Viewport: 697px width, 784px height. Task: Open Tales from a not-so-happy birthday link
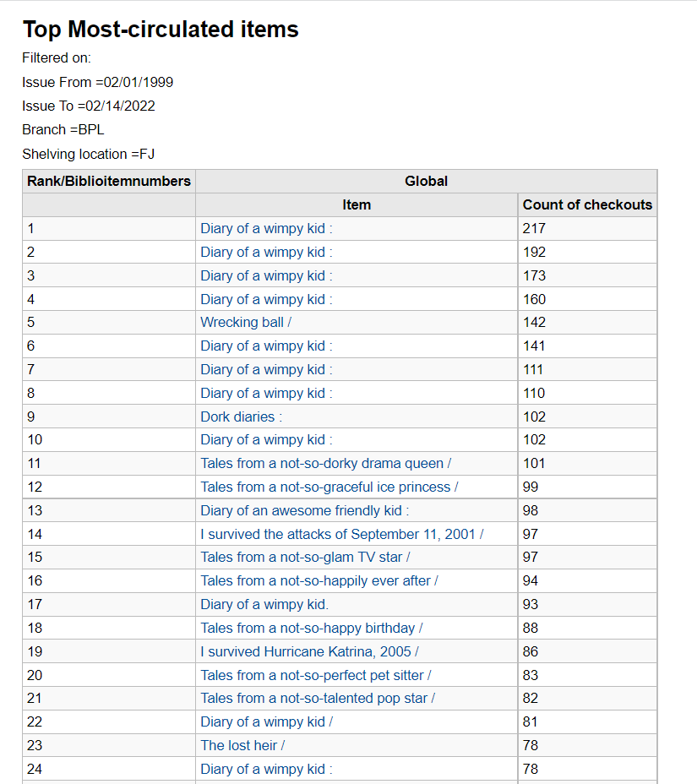[311, 628]
